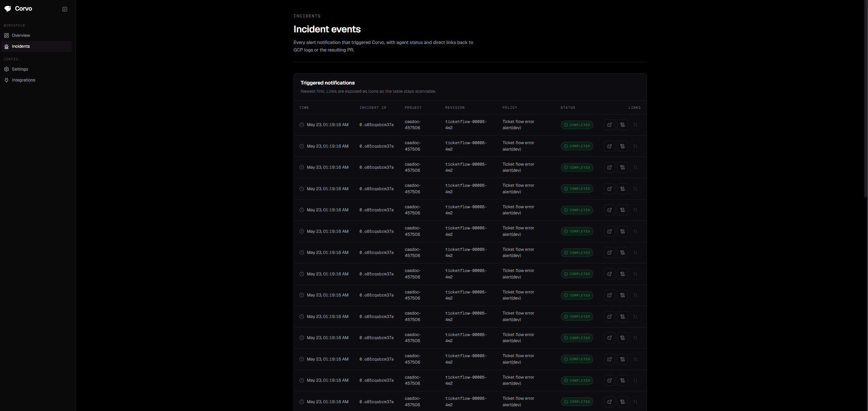
Task: Click project casdoc-457506 in third row
Action: coord(413,167)
